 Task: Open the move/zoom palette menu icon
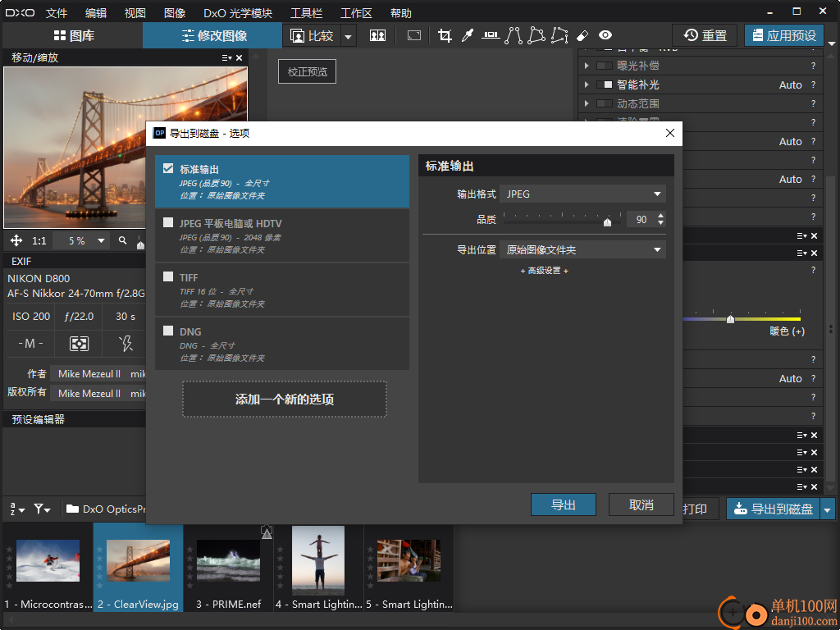226,58
